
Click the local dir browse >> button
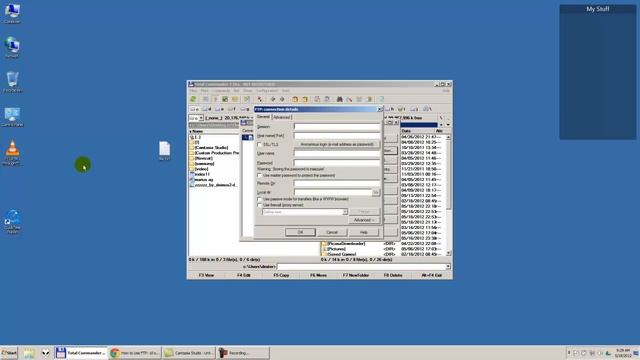[x=376, y=192]
